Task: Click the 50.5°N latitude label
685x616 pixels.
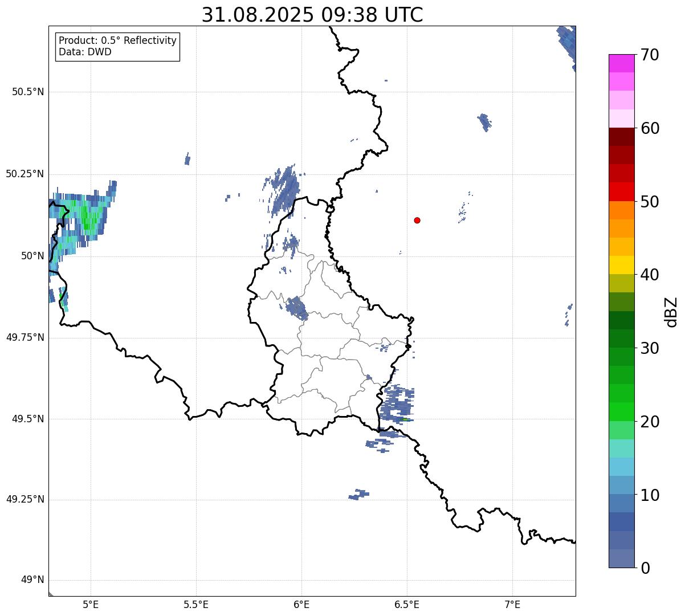Action: point(28,92)
